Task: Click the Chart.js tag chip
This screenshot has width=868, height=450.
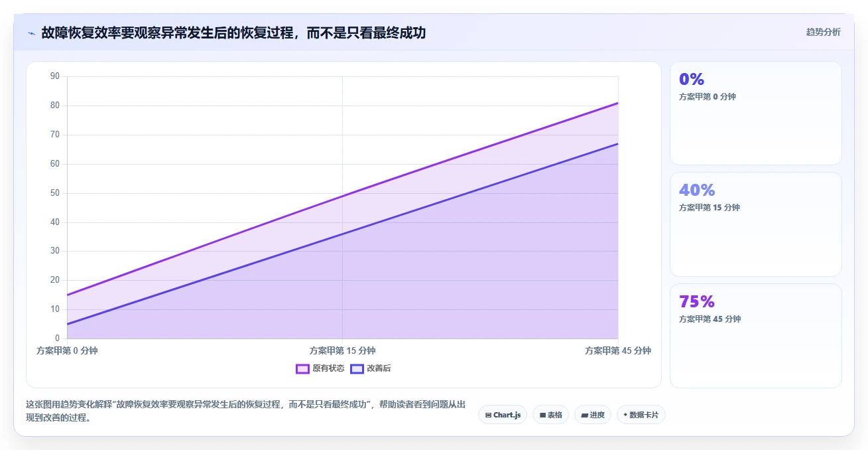Action: [x=503, y=415]
